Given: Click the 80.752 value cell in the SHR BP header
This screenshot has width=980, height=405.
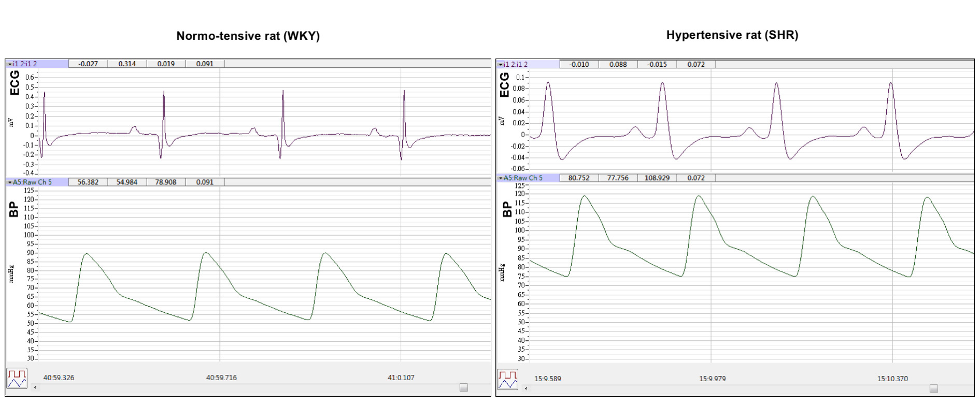Looking at the screenshot, I should [579, 178].
